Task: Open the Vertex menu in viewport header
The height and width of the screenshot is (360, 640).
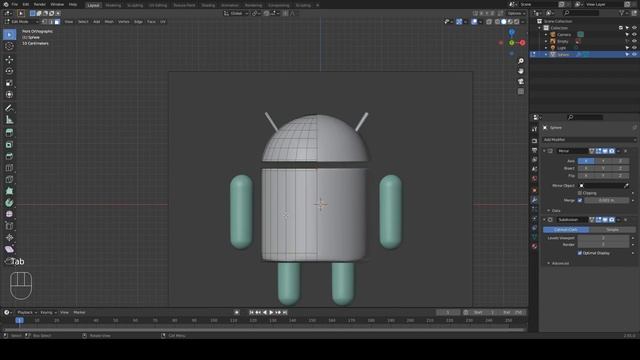Action: pyautogui.click(x=124, y=22)
